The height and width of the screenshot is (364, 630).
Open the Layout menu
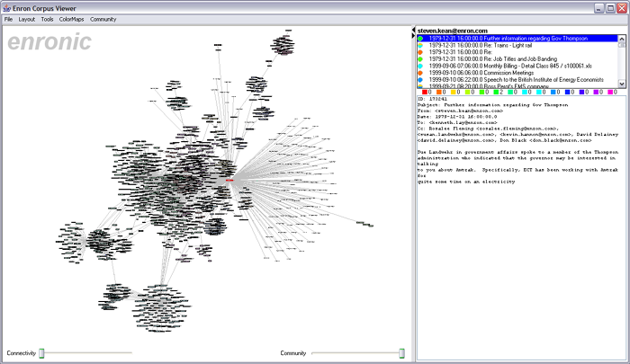(x=26, y=19)
